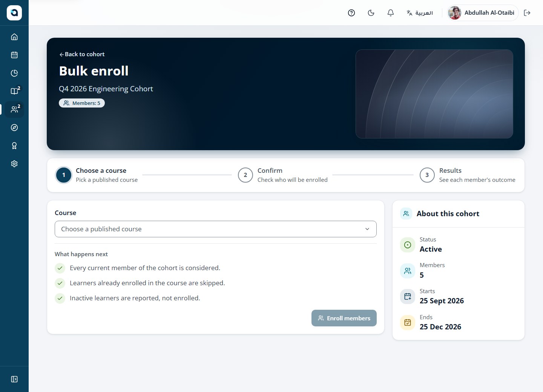The width and height of the screenshot is (543, 392).
Task: Open the pie chart analytics icon
Action: pos(14,73)
